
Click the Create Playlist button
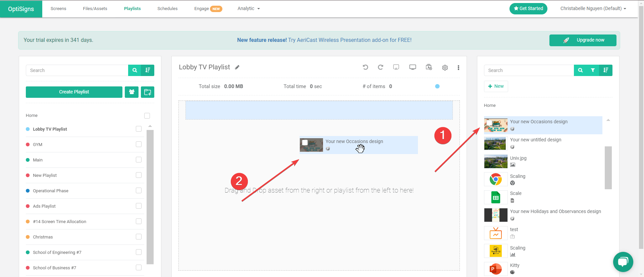pos(74,92)
